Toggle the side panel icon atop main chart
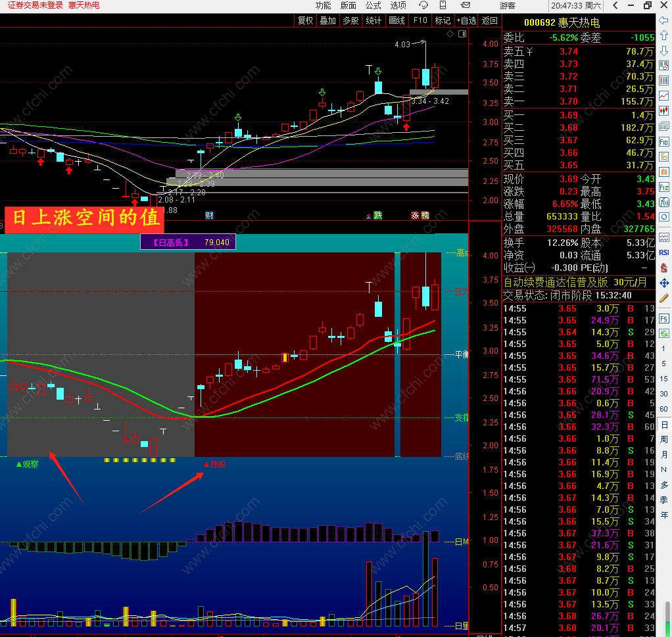 tap(462, 34)
